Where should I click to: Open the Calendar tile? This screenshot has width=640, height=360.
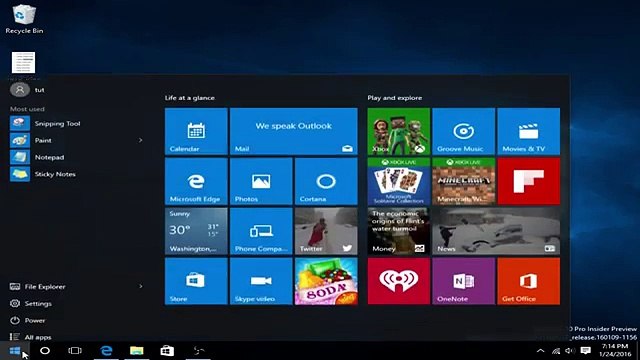pyautogui.click(x=196, y=131)
